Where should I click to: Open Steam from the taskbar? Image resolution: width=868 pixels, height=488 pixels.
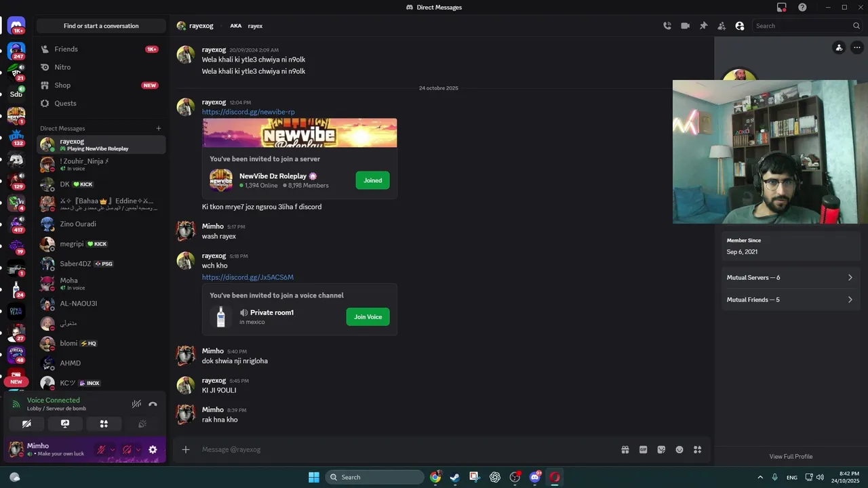click(x=455, y=477)
